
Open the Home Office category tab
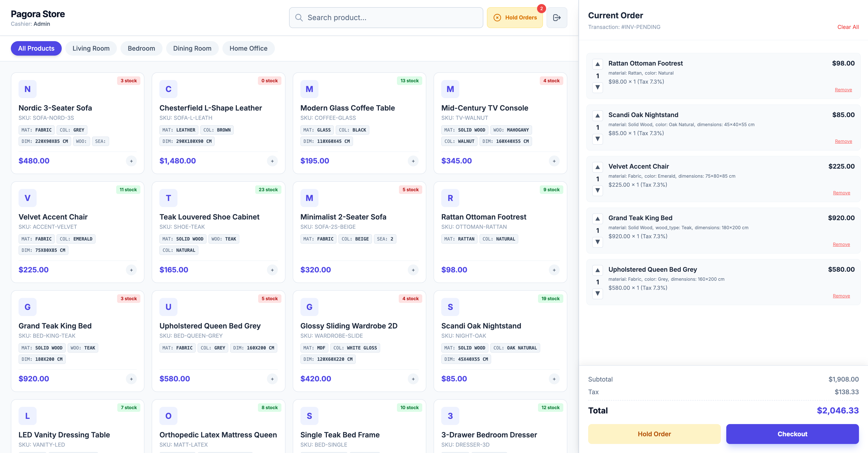click(x=248, y=49)
